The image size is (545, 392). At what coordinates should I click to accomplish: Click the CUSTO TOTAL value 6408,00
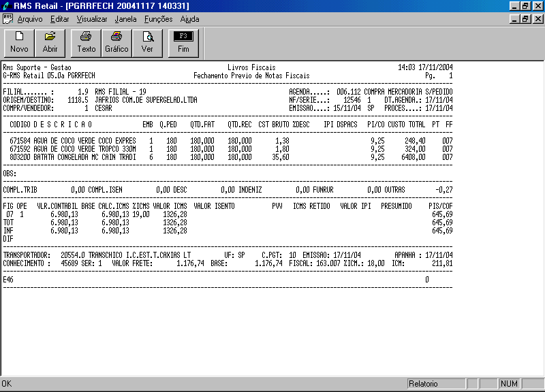pos(414,157)
